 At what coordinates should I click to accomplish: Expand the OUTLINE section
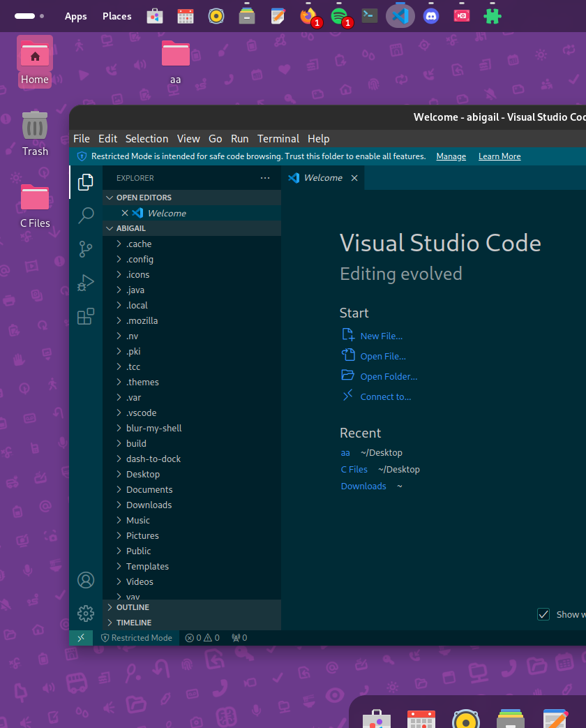(x=133, y=607)
